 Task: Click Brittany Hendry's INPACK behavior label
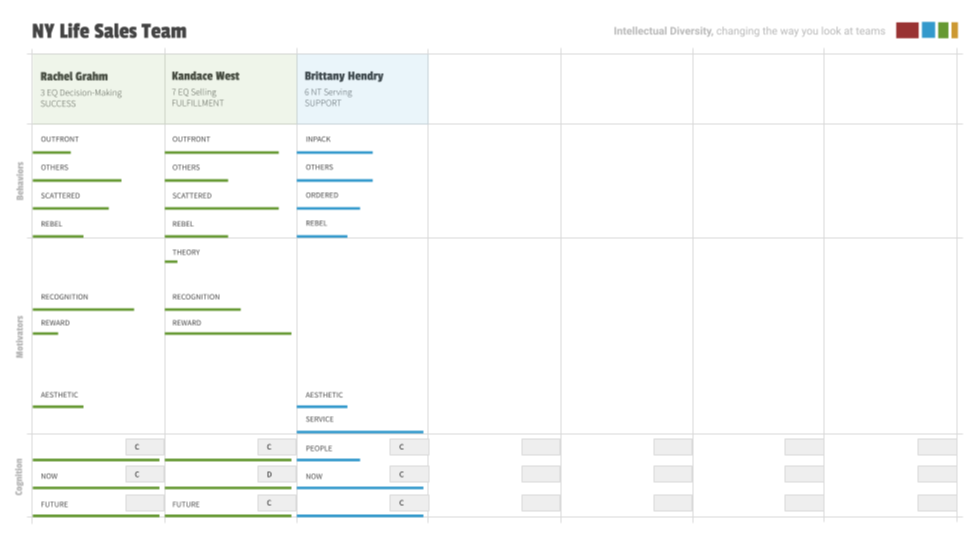pos(318,139)
